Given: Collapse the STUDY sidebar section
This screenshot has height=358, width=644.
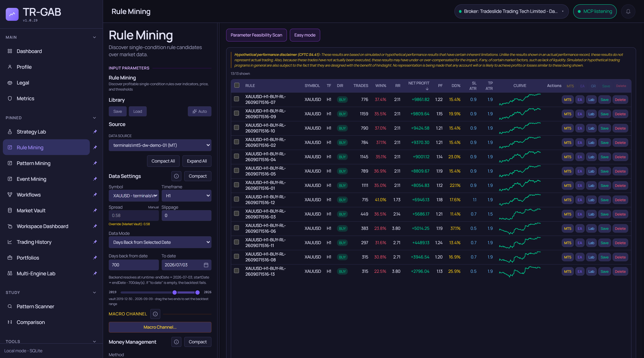Looking at the screenshot, I should (94, 292).
